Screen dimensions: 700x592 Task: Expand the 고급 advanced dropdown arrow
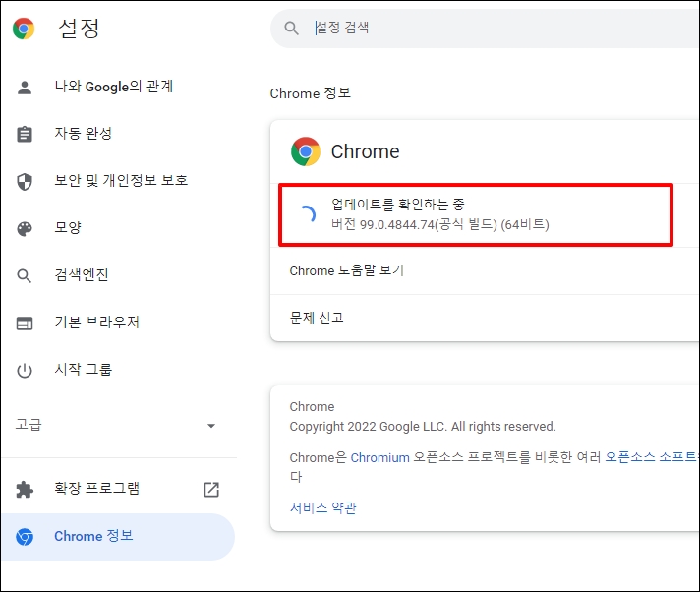(211, 426)
